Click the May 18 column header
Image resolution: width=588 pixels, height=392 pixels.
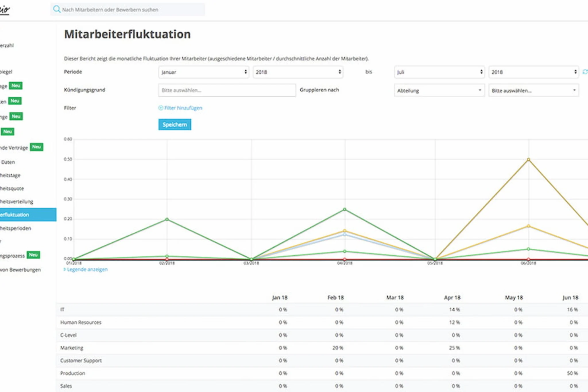click(514, 298)
